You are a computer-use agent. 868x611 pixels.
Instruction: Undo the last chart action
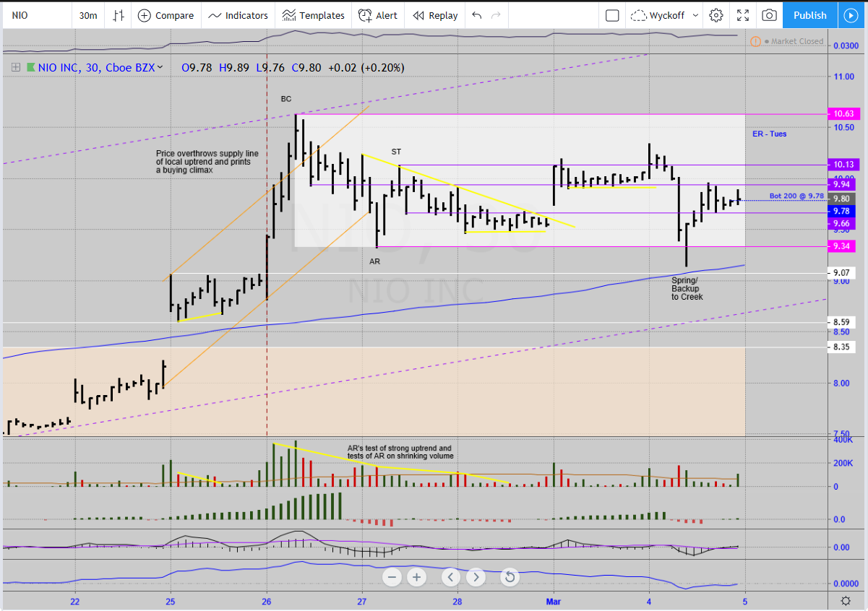pos(476,15)
